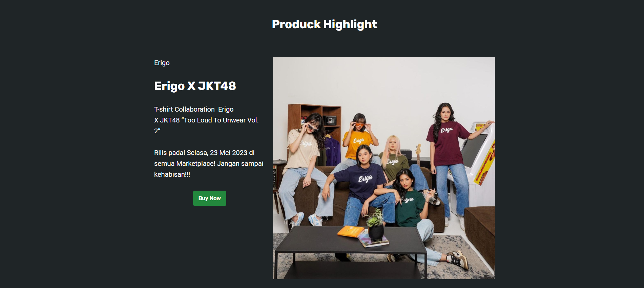The width and height of the screenshot is (644, 288).
Task: Click the green Buy Now button
Action: tap(209, 198)
